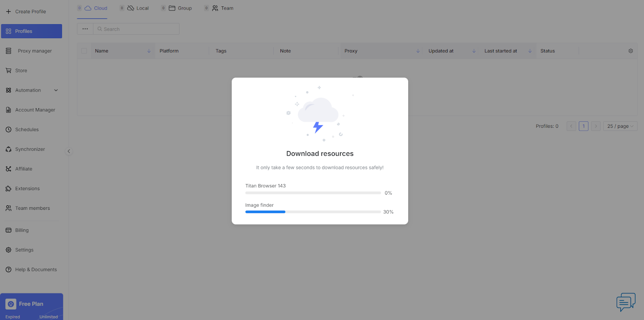Image resolution: width=644 pixels, height=320 pixels.
Task: Click the Image finder progress bar
Action: tap(313, 212)
